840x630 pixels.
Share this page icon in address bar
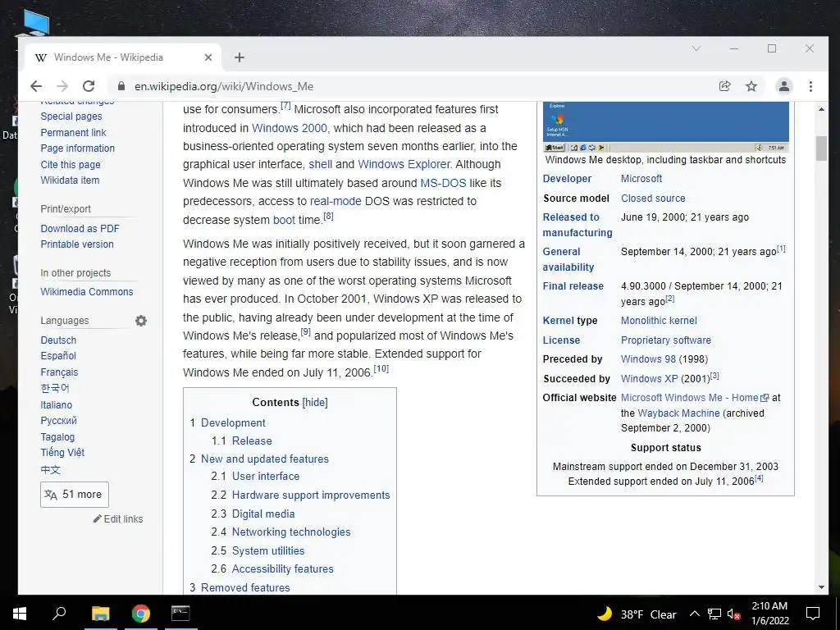pyautogui.click(x=725, y=86)
